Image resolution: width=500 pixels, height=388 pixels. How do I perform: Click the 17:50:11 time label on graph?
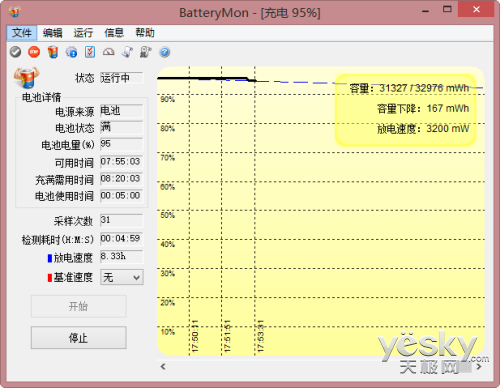tap(195, 336)
